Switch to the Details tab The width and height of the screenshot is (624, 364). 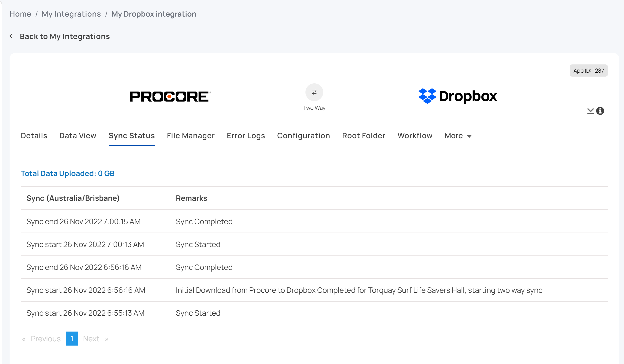[34, 136]
